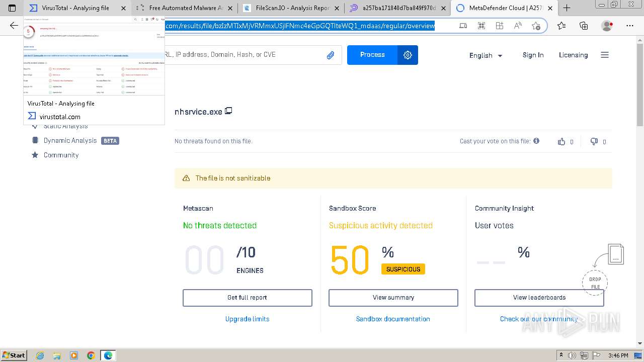644x362 pixels.
Task: Switch to the VirusTotal - Analysing file tab
Action: coord(76,8)
